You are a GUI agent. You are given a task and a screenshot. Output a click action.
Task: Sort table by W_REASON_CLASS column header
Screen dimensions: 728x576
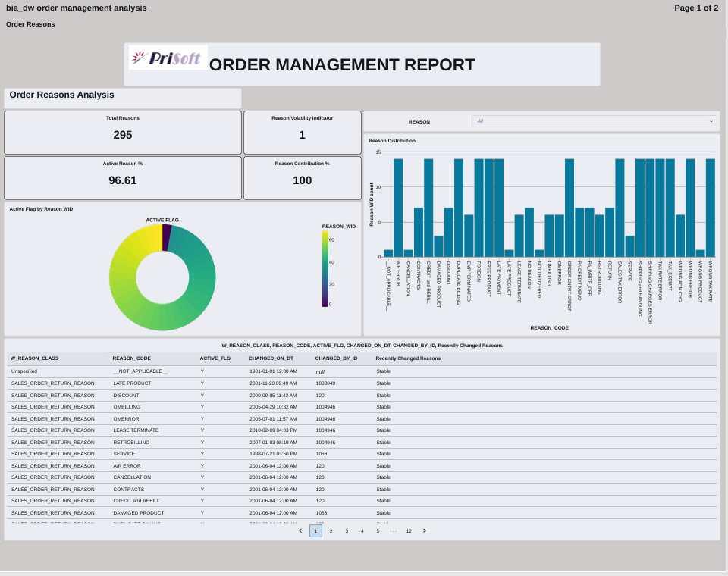coord(34,358)
